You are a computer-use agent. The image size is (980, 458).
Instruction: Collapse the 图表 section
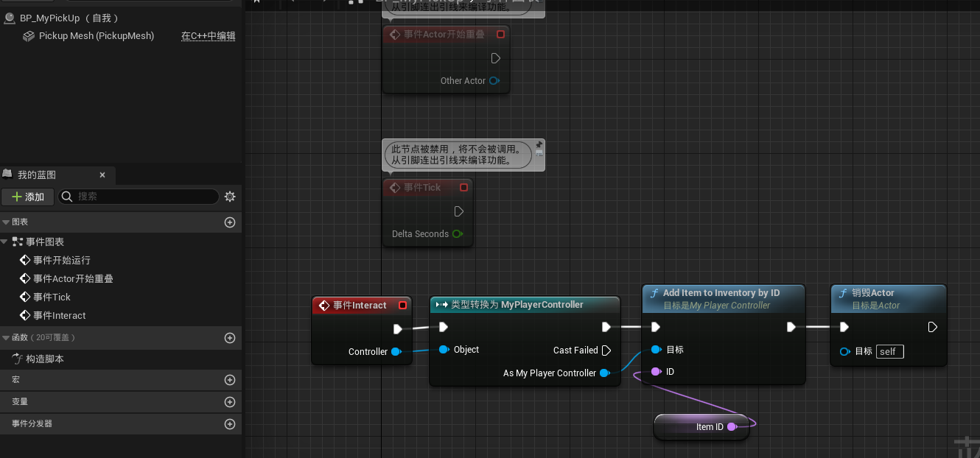tap(6, 222)
